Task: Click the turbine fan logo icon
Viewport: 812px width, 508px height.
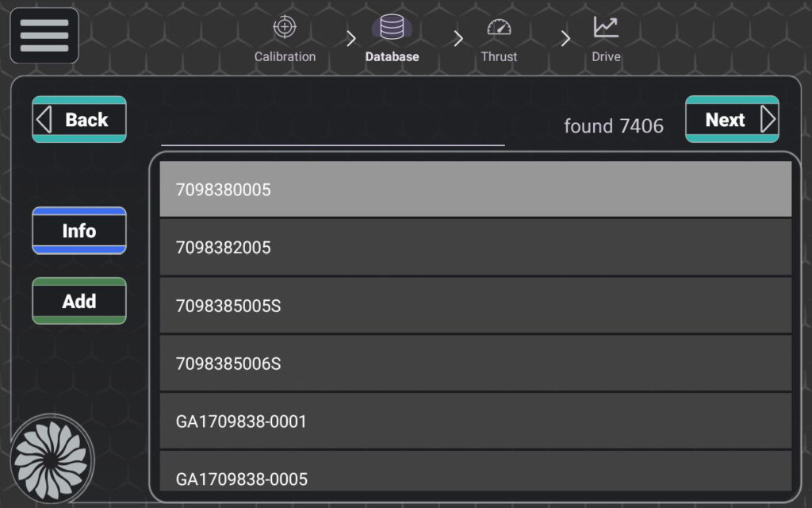Action: (52, 459)
